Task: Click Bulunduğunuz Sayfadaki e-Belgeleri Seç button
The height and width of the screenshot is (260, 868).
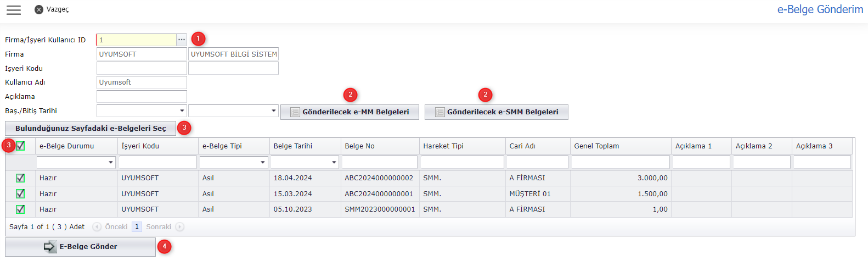Action: pos(91,128)
